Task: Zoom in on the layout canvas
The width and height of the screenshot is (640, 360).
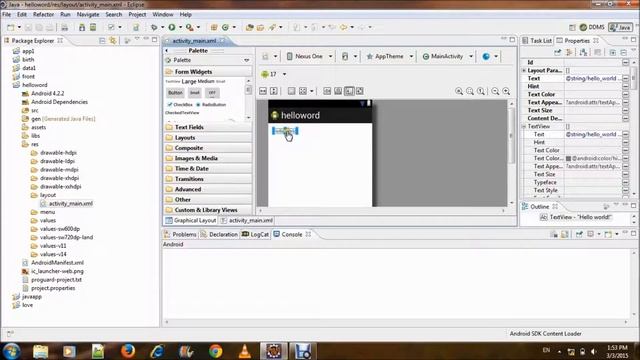Action: 506,91
